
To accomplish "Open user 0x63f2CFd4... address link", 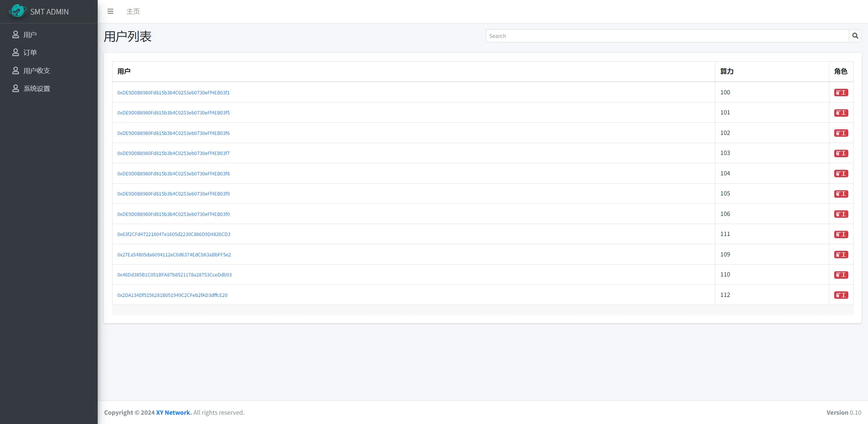I will click(174, 234).
